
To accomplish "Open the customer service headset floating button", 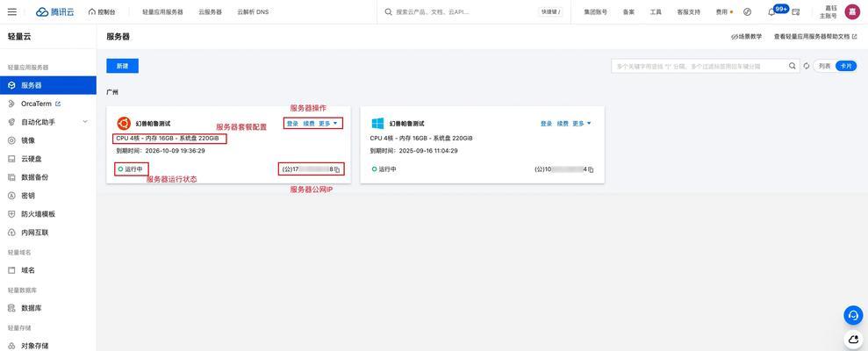I will [x=853, y=315].
